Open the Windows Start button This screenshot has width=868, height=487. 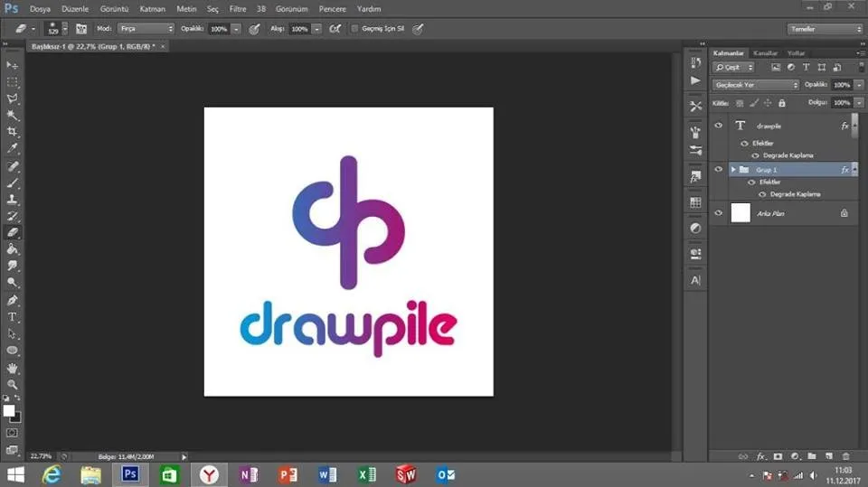(x=15, y=475)
